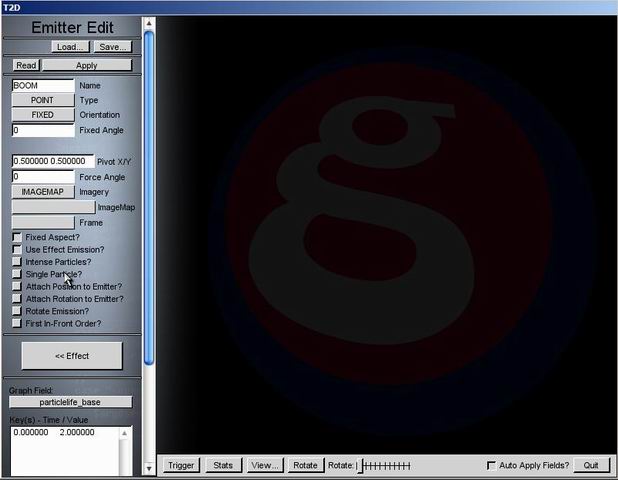Click the Load... button
618x480 pixels.
(71, 47)
